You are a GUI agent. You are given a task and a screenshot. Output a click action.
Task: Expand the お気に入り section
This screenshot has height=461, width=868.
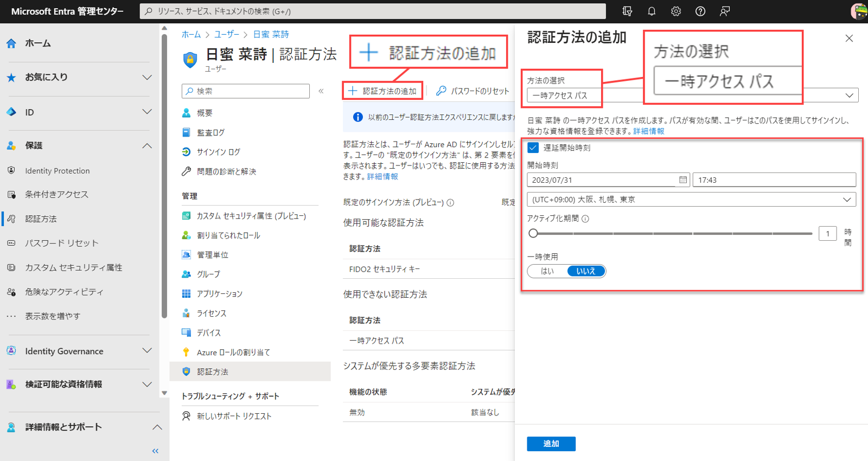[x=147, y=78]
